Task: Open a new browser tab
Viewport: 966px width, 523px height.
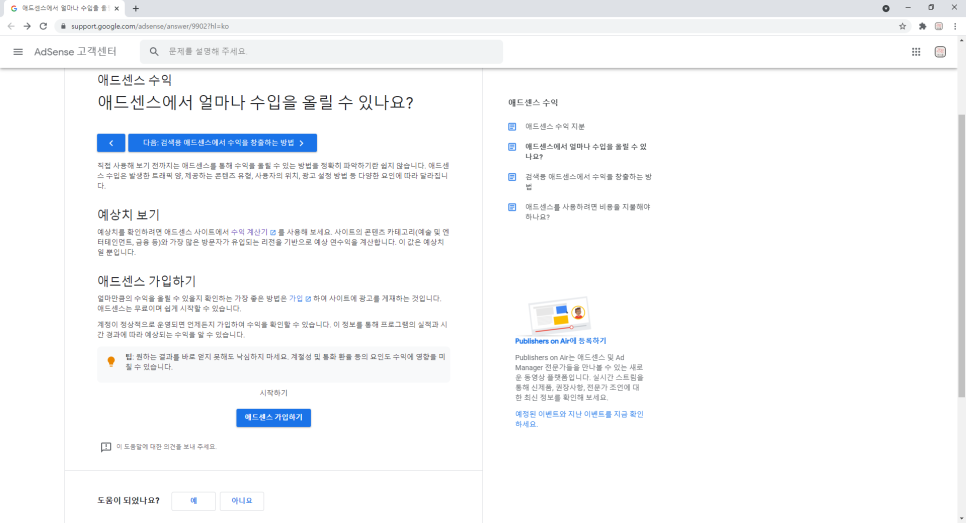Action: pos(136,9)
